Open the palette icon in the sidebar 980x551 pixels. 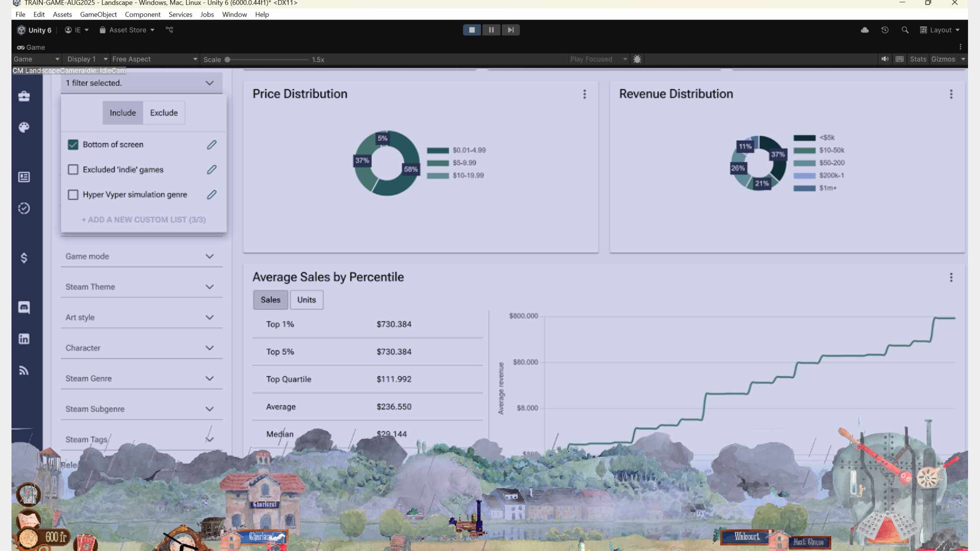24,127
